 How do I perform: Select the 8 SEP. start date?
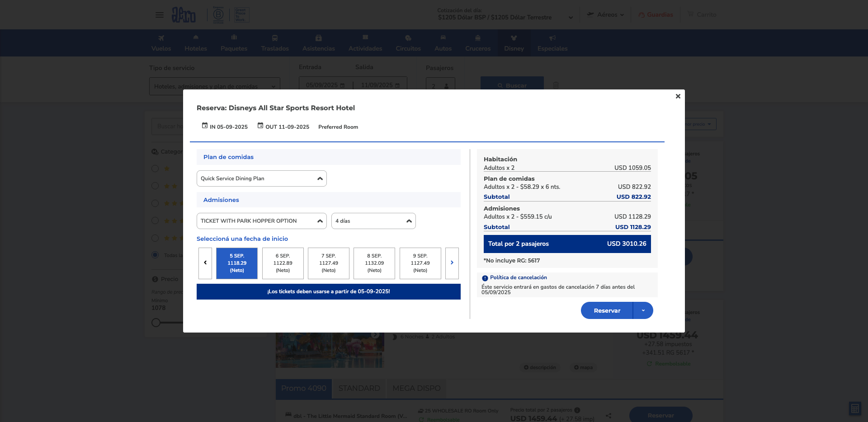point(374,263)
